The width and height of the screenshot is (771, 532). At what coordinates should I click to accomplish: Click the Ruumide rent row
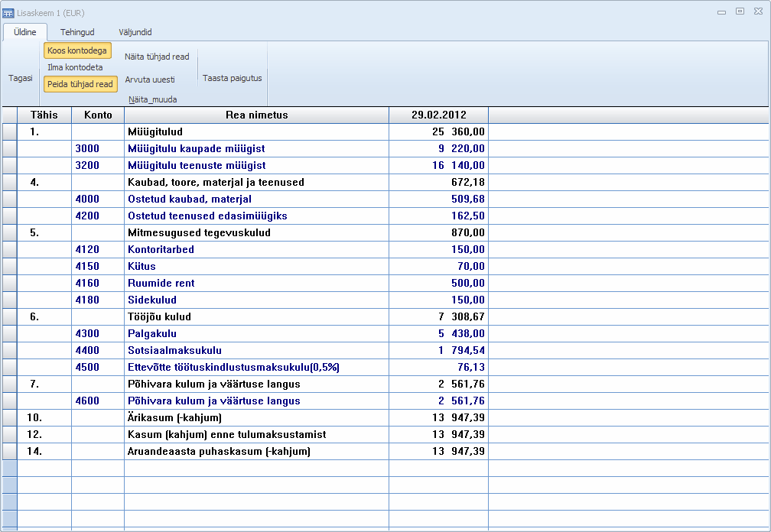(x=257, y=283)
